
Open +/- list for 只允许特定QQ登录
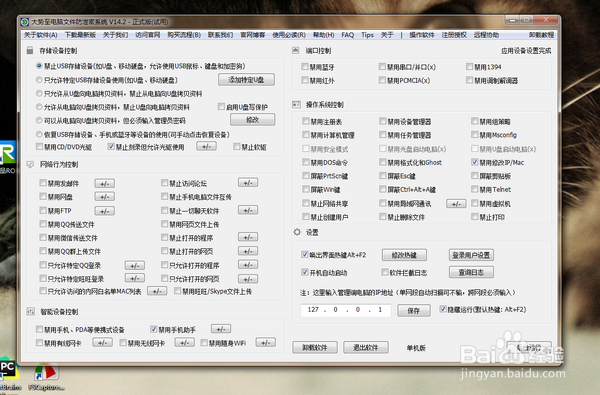pyautogui.click(x=135, y=265)
